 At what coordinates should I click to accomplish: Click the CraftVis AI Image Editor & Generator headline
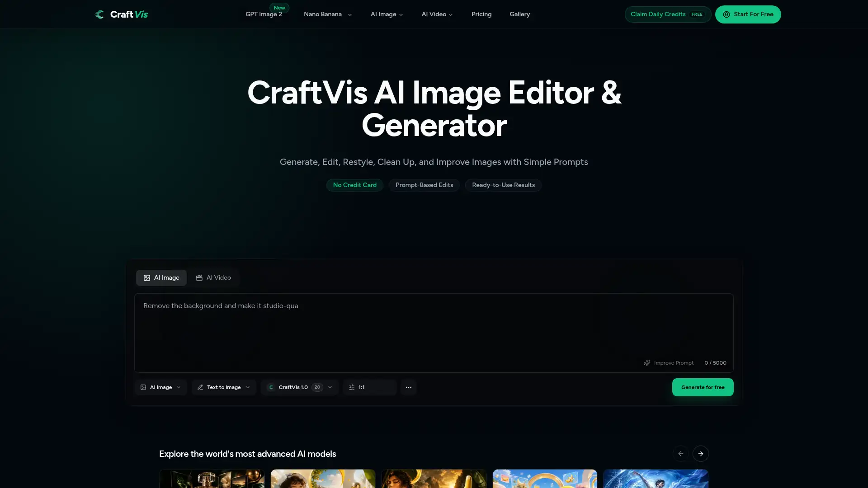click(x=434, y=109)
